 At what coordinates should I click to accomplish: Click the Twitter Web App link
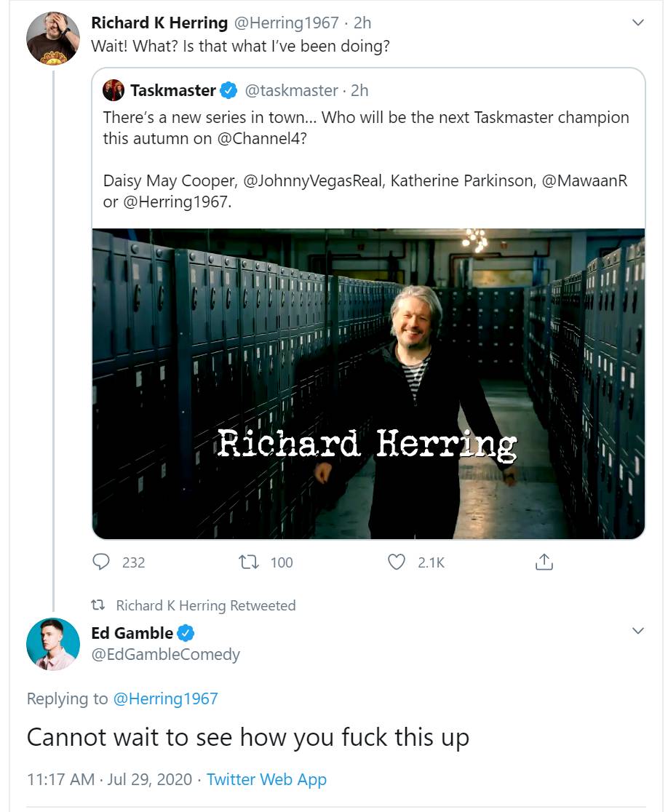pyautogui.click(x=266, y=779)
